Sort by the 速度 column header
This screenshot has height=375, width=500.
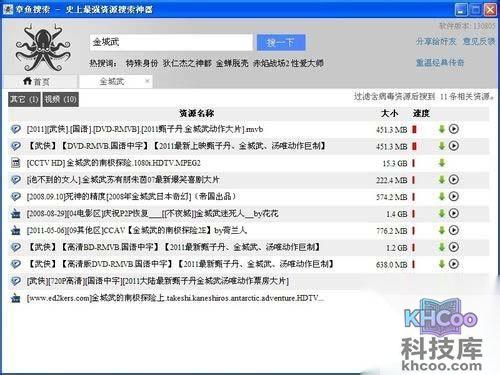pos(421,113)
